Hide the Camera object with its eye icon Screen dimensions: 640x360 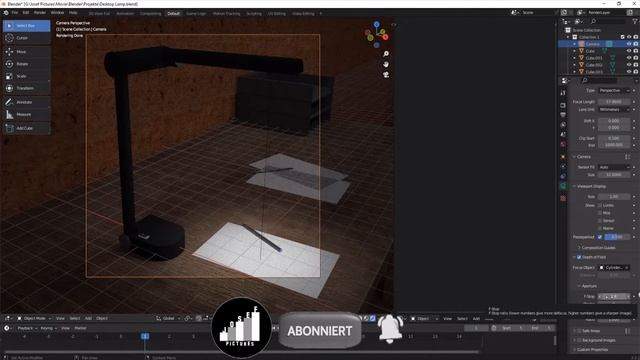click(629, 44)
